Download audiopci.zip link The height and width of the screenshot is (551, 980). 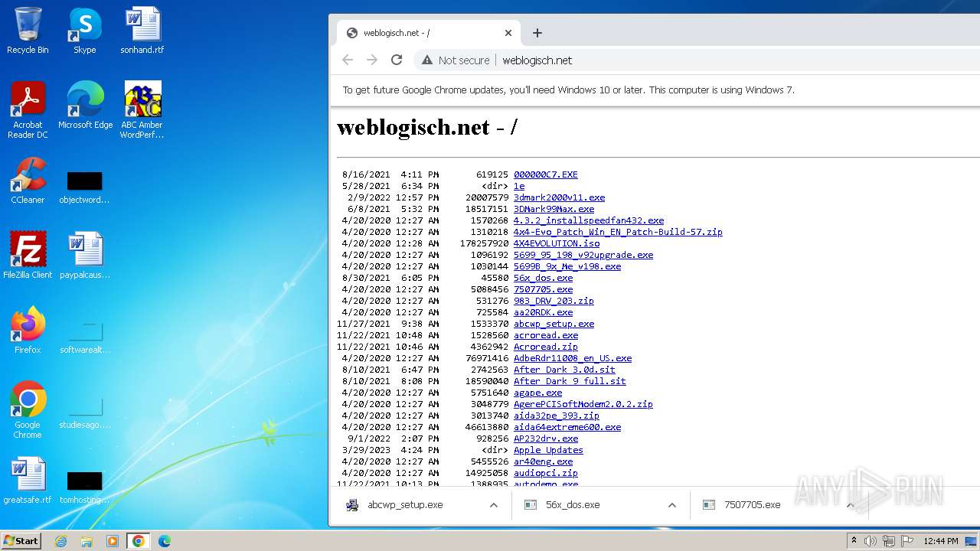point(546,473)
